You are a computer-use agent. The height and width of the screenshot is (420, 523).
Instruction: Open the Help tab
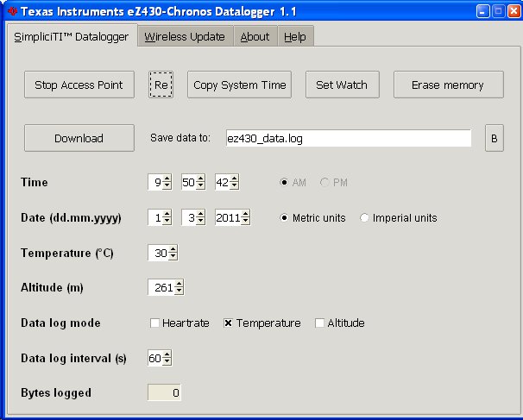295,36
